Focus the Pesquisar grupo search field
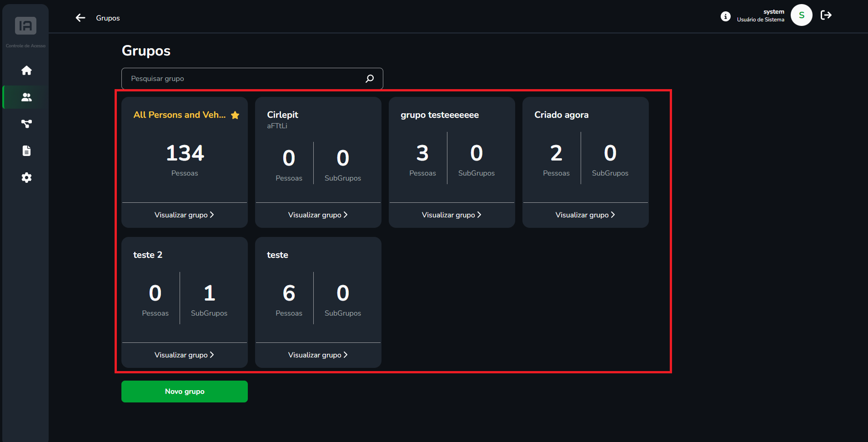This screenshot has height=442, width=868. (x=252, y=79)
